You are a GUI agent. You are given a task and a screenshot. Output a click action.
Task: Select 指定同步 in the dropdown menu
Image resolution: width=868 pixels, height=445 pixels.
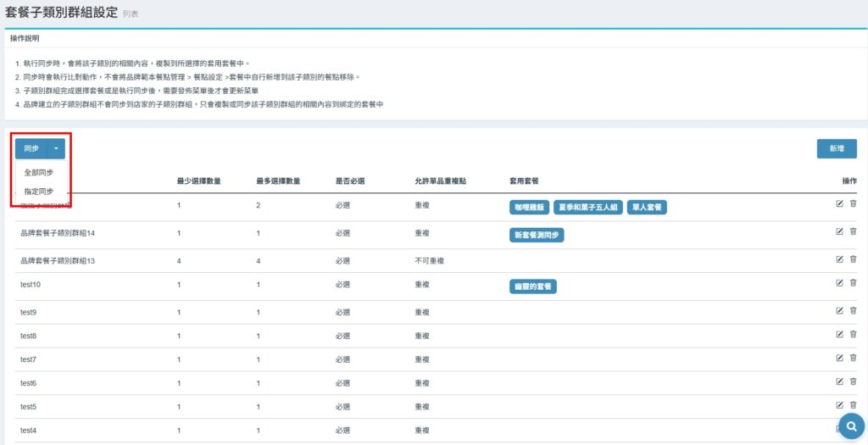pos(39,192)
